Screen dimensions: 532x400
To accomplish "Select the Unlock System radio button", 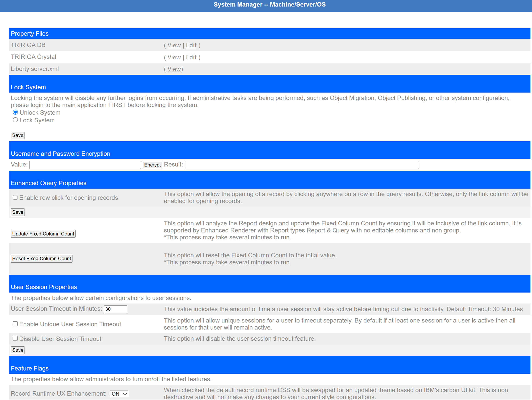I will [15, 112].
